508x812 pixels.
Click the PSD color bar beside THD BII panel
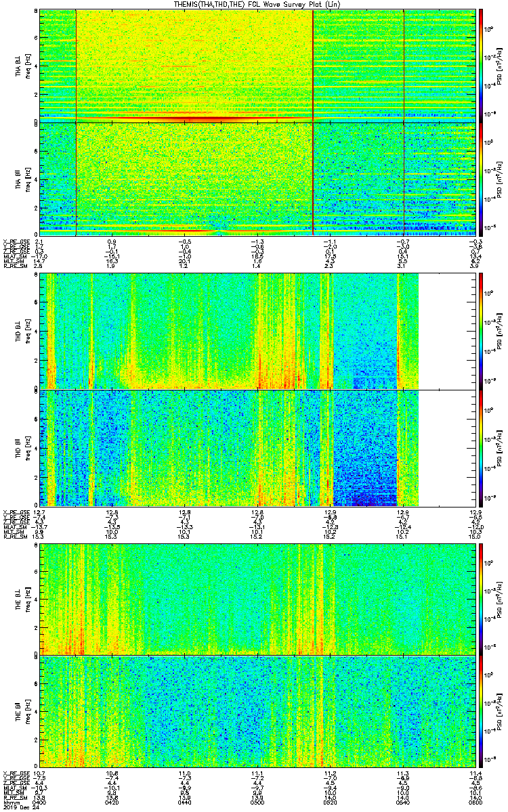coord(481,447)
